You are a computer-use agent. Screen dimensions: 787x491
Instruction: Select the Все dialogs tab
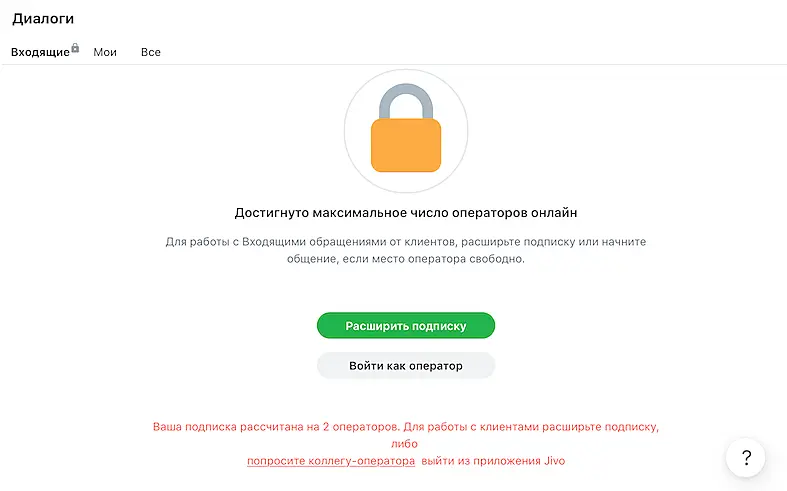[151, 52]
